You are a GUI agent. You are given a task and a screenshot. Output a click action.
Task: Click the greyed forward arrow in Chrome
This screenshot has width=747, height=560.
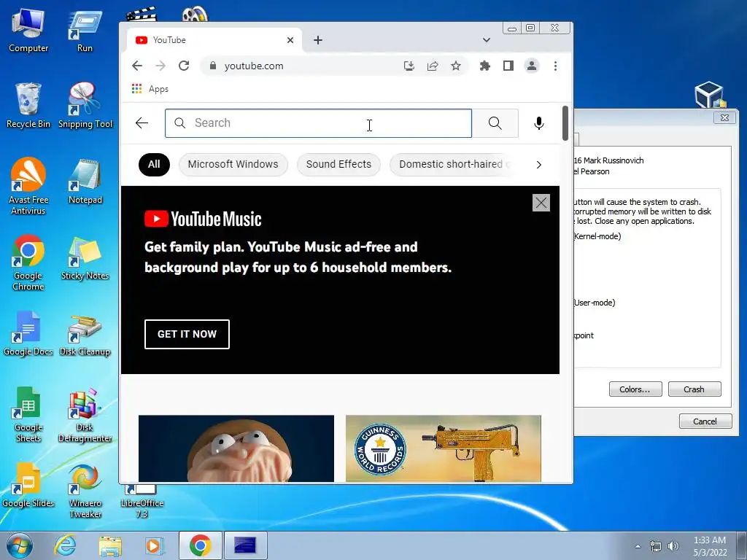pos(160,66)
